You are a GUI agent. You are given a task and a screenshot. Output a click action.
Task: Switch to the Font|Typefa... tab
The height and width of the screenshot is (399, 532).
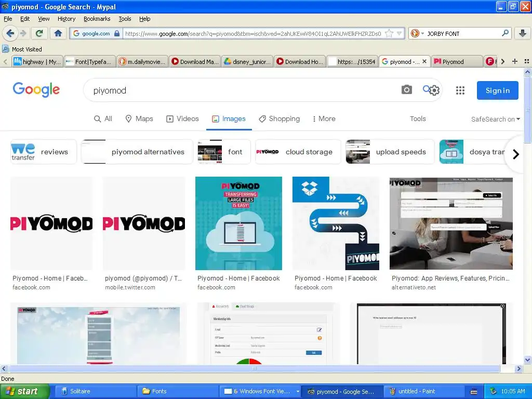point(90,62)
